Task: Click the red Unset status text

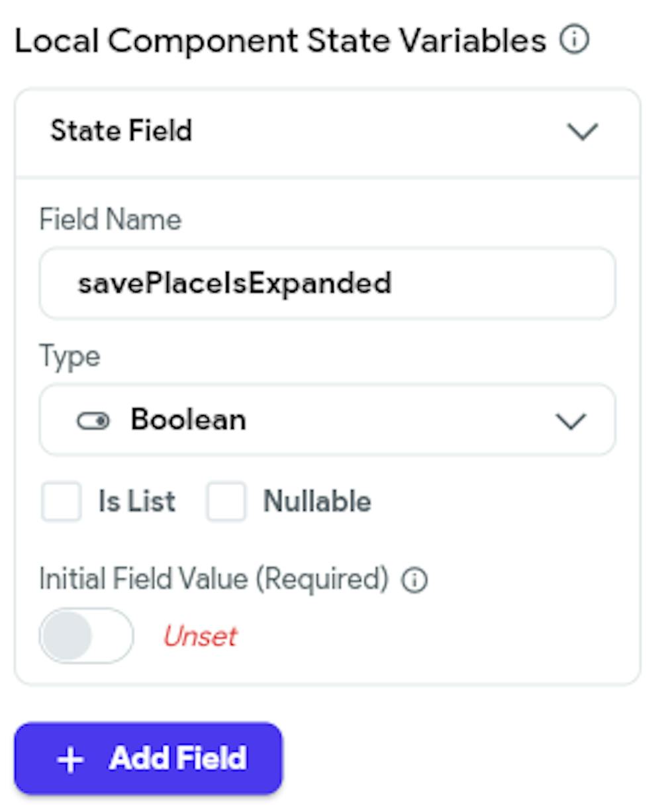Action: tap(200, 637)
